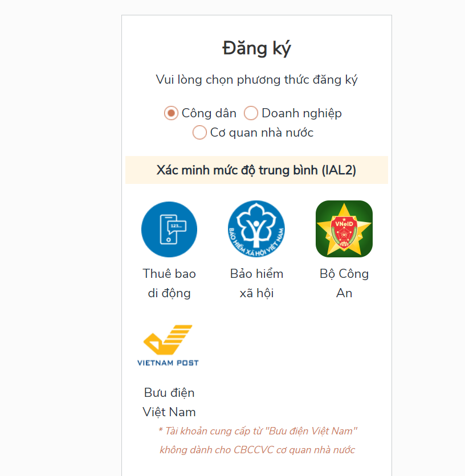
Task: Click the "Bưu điện Việt Nam" label link
Action: pyautogui.click(x=169, y=403)
